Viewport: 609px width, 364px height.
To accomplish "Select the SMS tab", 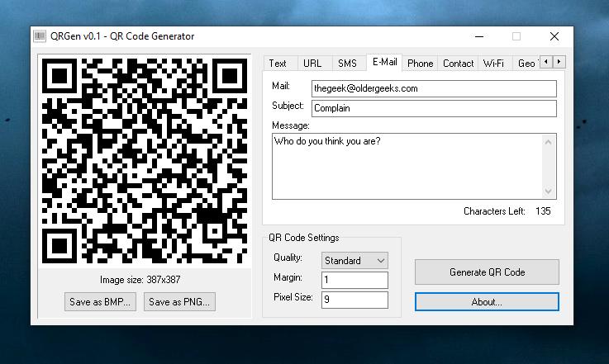I will pos(348,64).
